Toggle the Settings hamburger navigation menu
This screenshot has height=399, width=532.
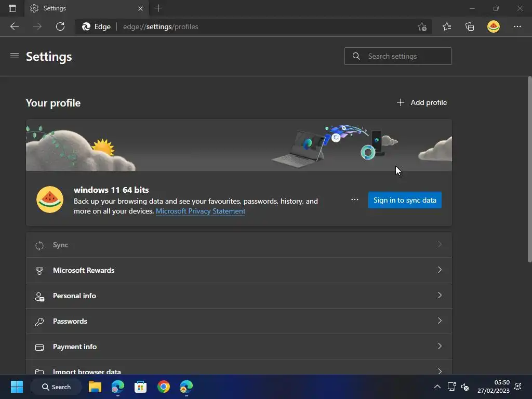pyautogui.click(x=14, y=56)
